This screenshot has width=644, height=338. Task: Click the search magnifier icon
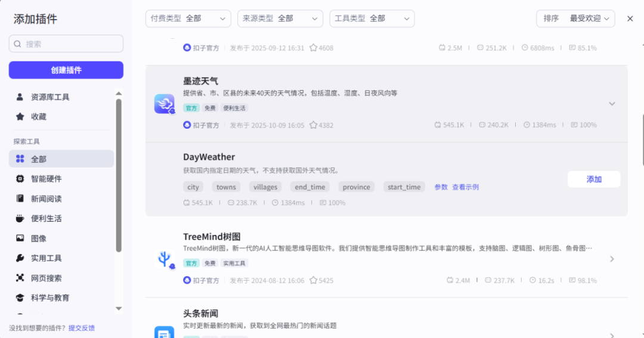(17, 44)
